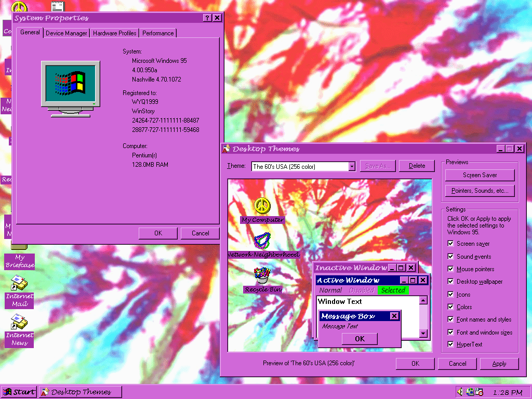Select Desktop Themes taskbar button
Image resolution: width=532 pixels, height=399 pixels.
click(x=81, y=392)
